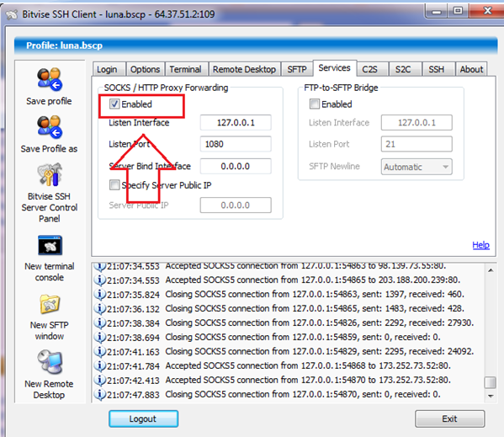Click the Exit button
Screen dimensions: 504x437
449,418
